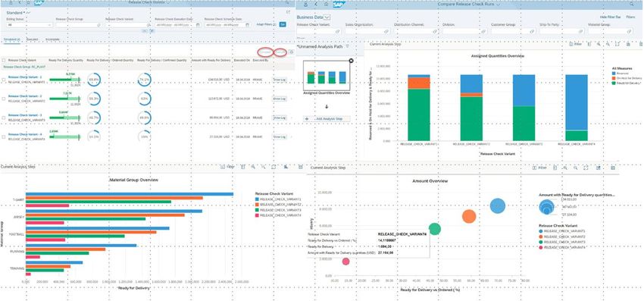Toggle fullscreen for Assigned Quantities Overview chart
This screenshot has width=644, height=301.
[x=617, y=43]
